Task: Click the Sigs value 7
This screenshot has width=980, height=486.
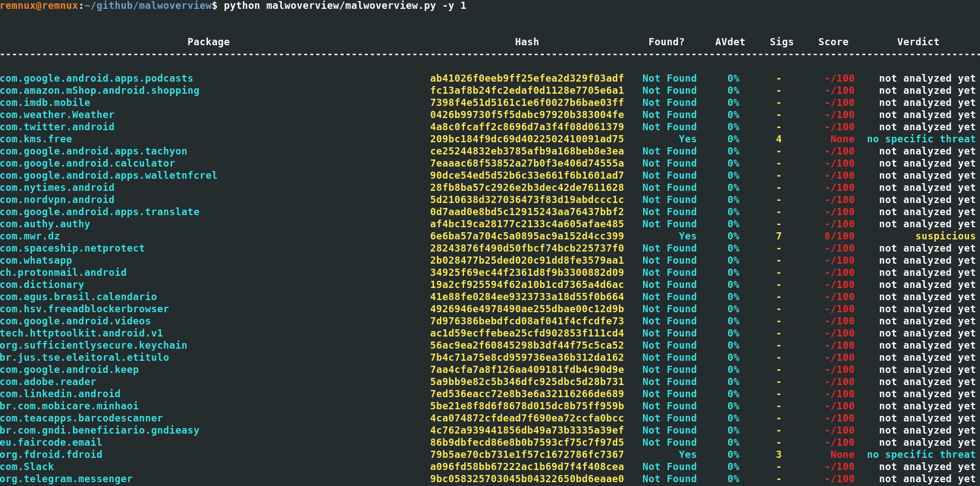Action: pyautogui.click(x=779, y=236)
